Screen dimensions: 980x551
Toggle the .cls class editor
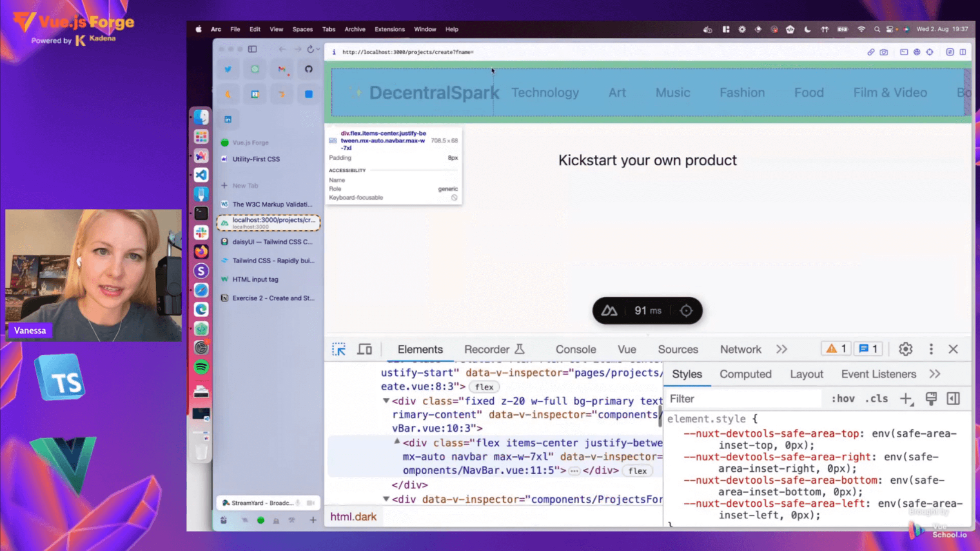coord(876,399)
